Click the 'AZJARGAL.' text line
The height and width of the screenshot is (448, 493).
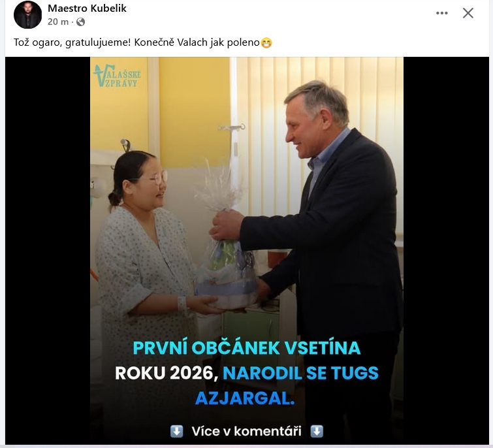coord(245,398)
